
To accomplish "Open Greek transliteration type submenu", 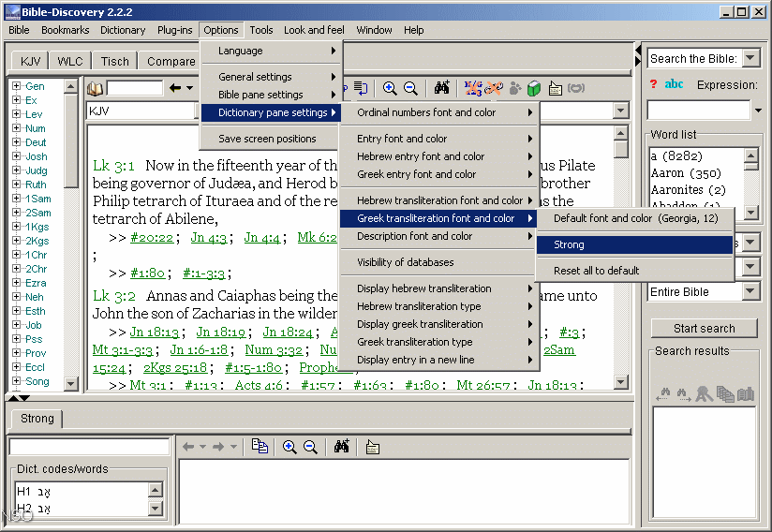I will tap(438, 342).
